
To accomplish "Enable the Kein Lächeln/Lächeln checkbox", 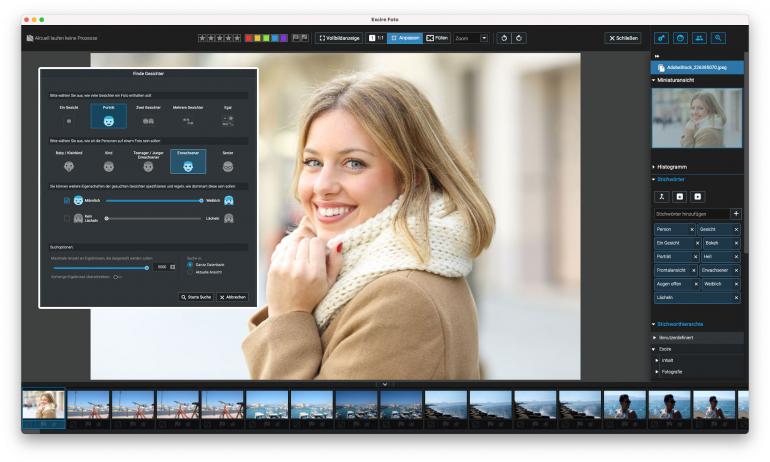I will (x=67, y=218).
